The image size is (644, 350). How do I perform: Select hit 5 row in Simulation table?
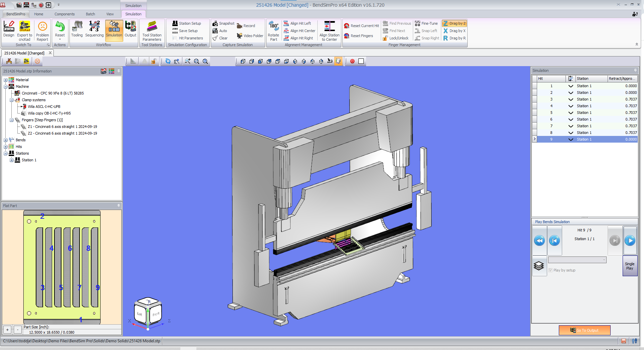click(x=585, y=113)
